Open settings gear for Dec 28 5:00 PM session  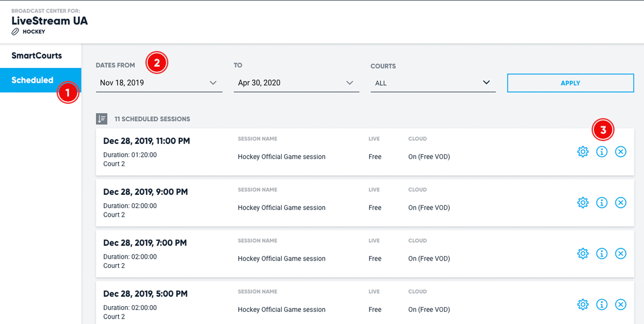(583, 304)
